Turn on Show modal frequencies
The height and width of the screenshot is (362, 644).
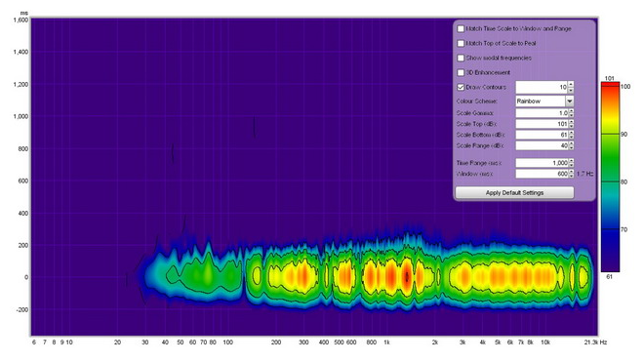click(461, 58)
